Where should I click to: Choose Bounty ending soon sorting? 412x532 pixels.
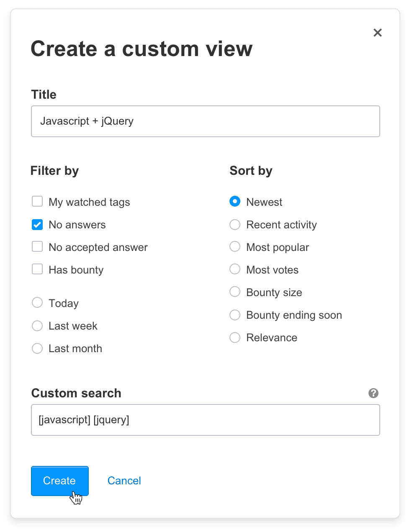pos(235,315)
